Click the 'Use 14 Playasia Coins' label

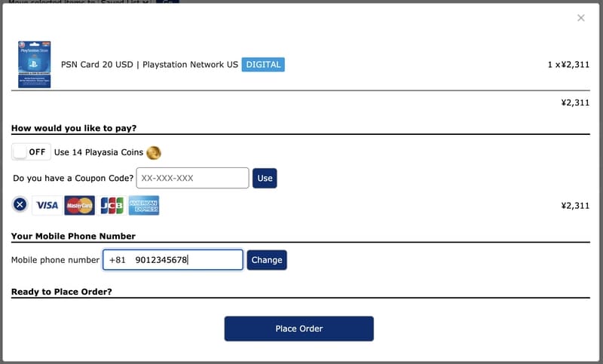point(98,152)
